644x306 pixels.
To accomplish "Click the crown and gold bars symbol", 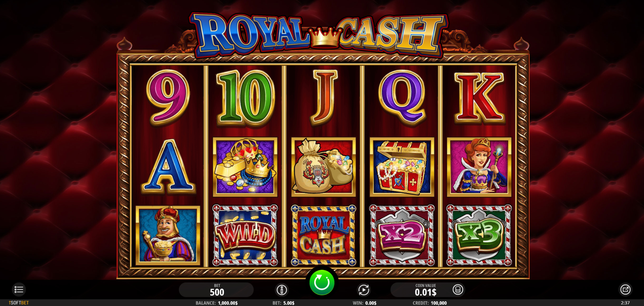I will click(245, 167).
